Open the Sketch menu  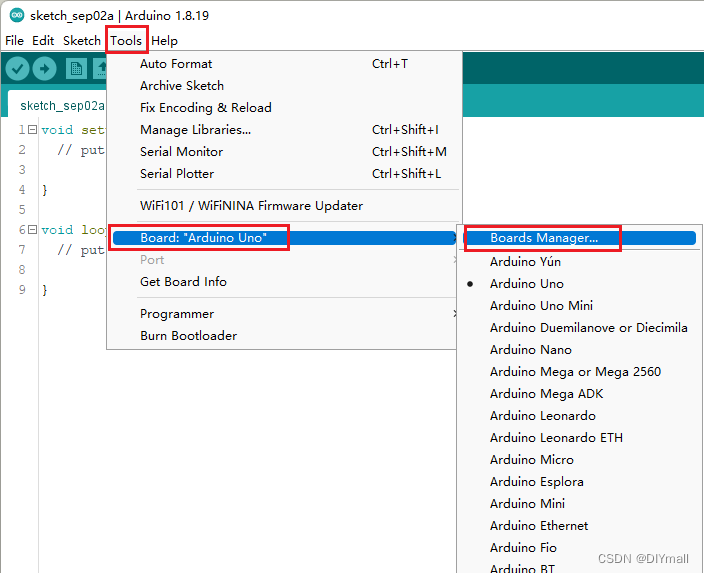[x=82, y=41]
